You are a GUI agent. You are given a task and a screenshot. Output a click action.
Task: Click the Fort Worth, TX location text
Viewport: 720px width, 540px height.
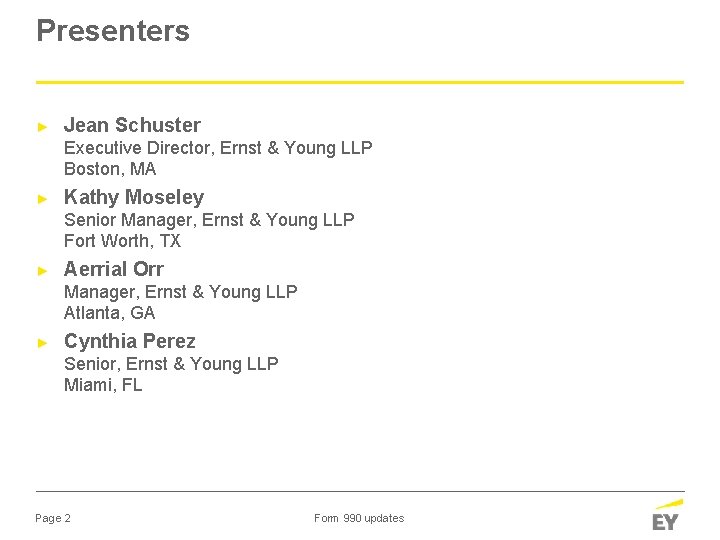point(122,241)
